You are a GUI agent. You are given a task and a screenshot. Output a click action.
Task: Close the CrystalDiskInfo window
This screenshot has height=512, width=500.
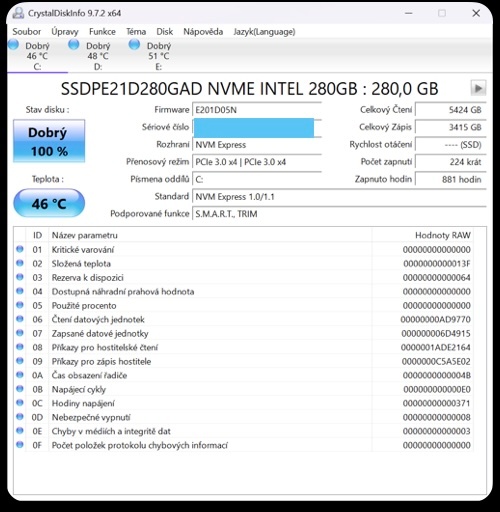(x=476, y=13)
